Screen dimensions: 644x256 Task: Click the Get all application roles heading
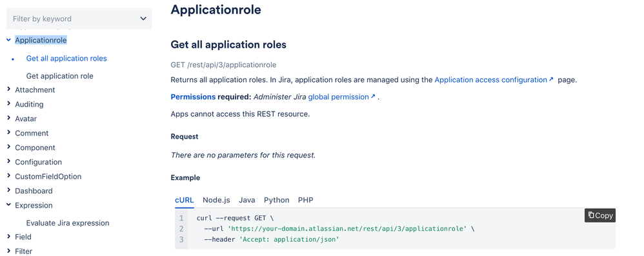click(228, 44)
